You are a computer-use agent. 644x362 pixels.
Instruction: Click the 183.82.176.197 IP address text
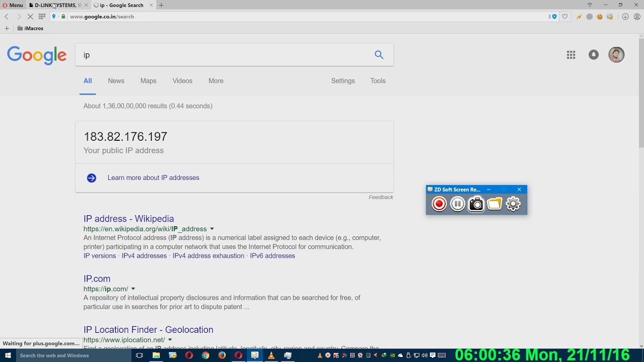125,137
